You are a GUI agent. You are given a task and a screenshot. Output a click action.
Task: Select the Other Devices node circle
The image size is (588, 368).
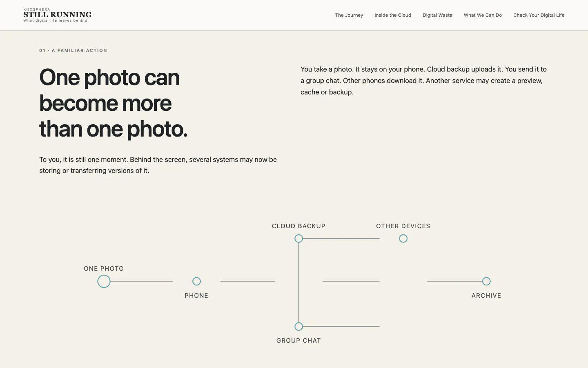click(403, 238)
